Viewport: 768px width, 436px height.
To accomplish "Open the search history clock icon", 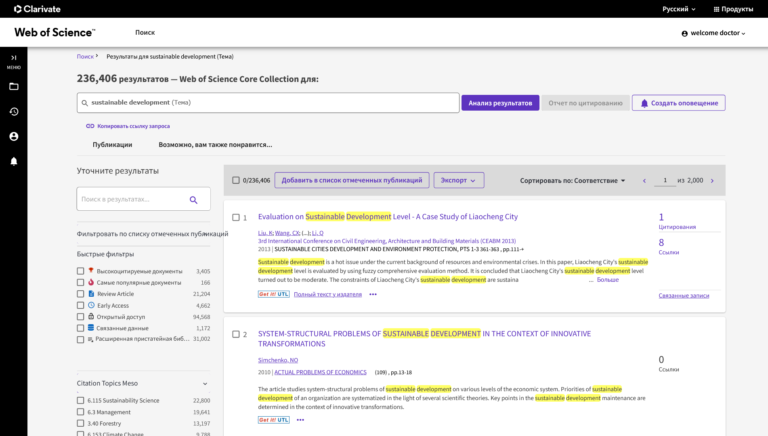I will pyautogui.click(x=14, y=112).
